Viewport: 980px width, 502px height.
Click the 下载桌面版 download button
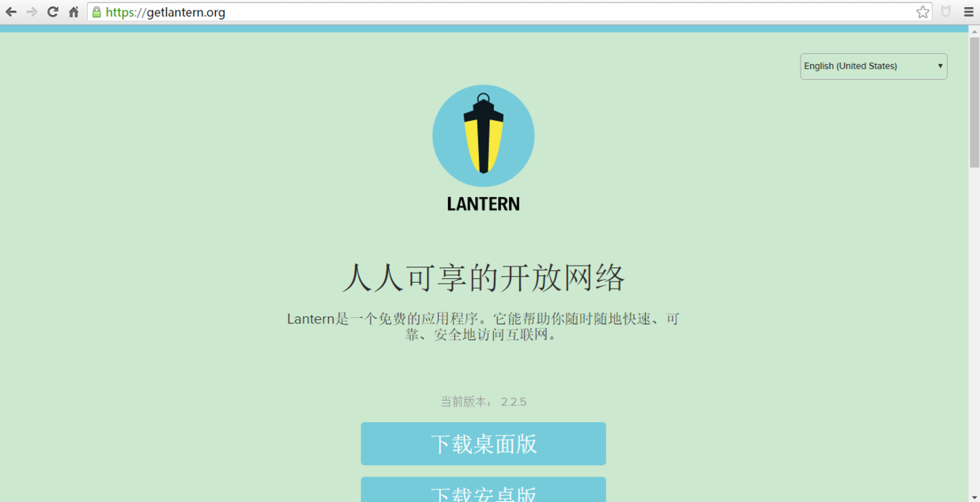pos(484,443)
